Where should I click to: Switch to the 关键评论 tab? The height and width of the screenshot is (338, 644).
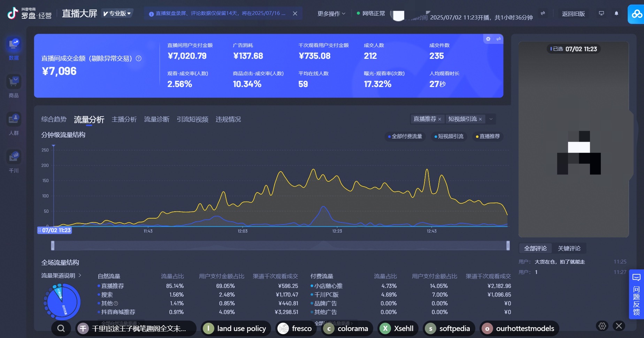point(569,249)
